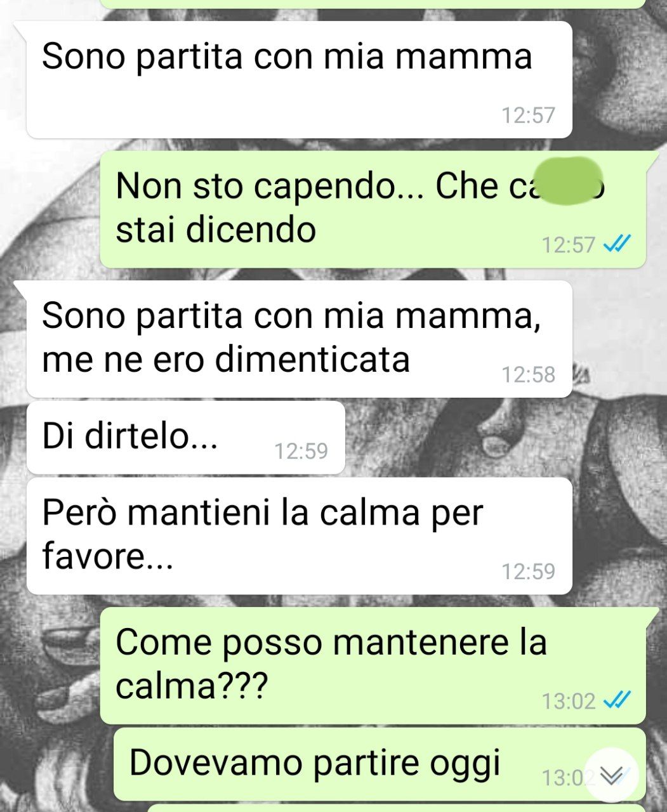Click blue read ticks beside 'Come posso mantenere' message
The height and width of the screenshot is (812, 667).
[616, 700]
